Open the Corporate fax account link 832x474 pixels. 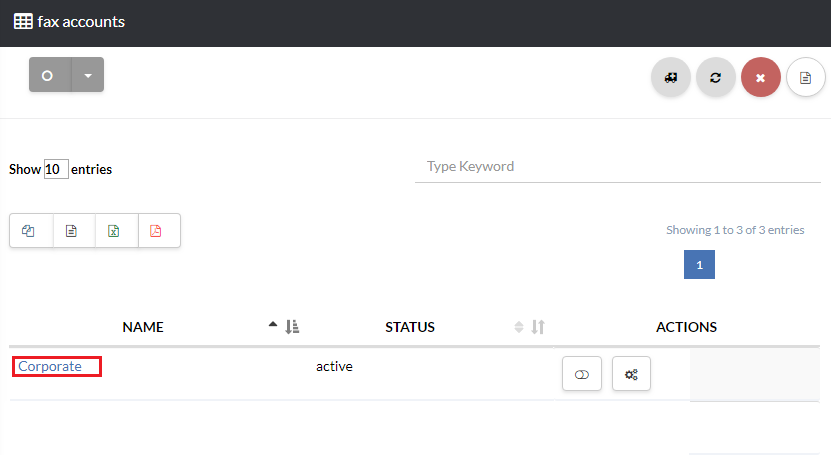pyautogui.click(x=50, y=367)
